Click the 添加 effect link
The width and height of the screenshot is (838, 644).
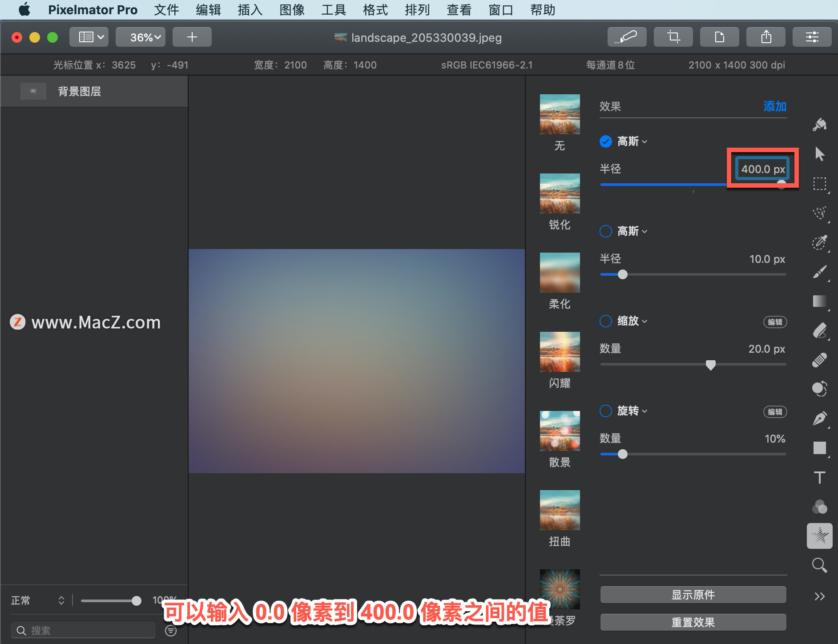[774, 106]
